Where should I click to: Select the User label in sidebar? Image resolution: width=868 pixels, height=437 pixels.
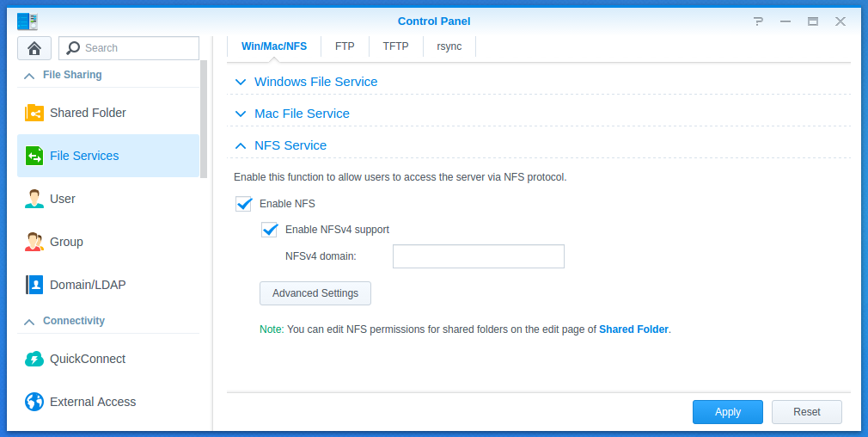(x=63, y=199)
